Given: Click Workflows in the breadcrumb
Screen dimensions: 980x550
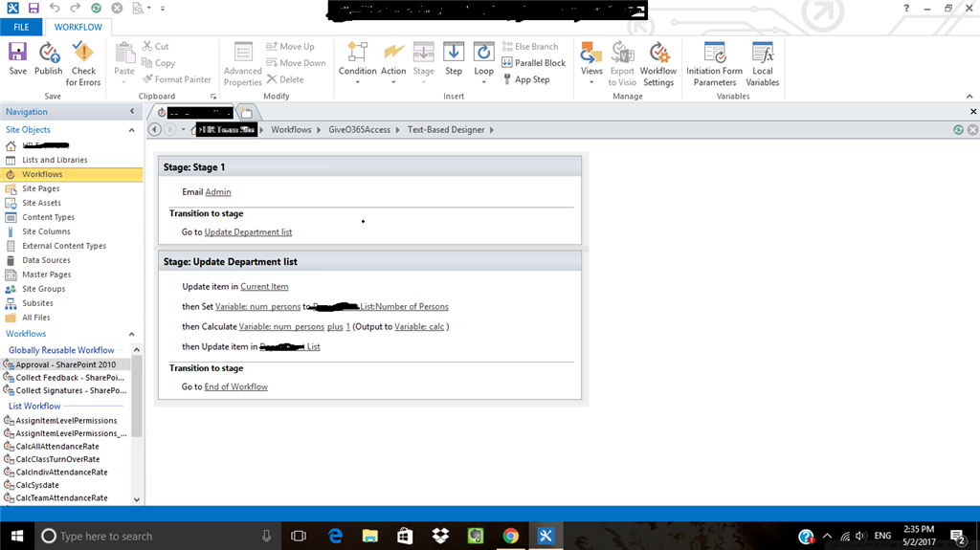Looking at the screenshot, I should [291, 129].
